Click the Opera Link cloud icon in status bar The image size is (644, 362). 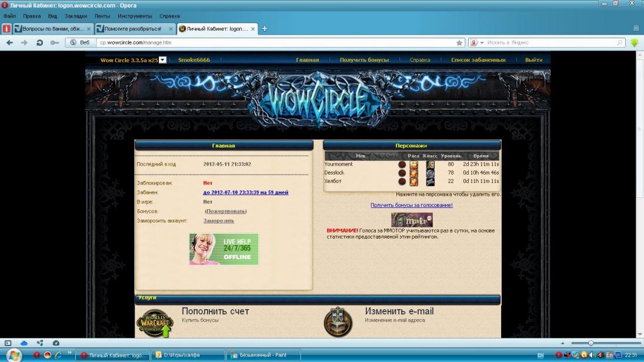(24, 343)
